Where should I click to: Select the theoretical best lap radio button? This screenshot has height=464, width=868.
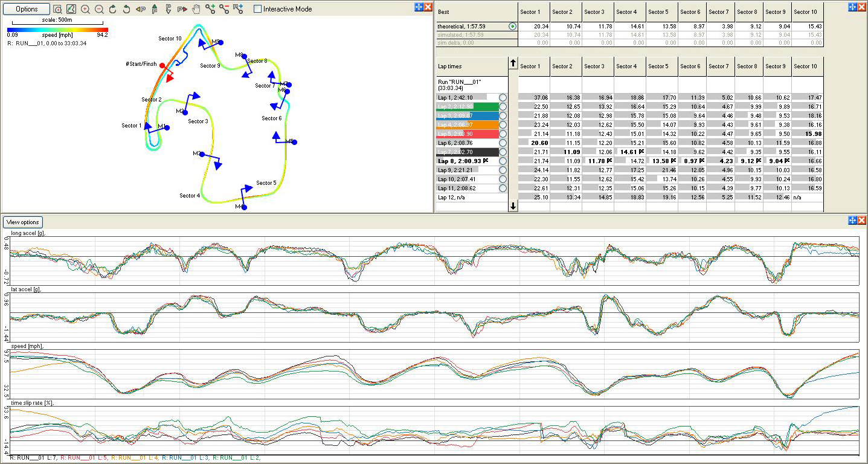tap(513, 27)
